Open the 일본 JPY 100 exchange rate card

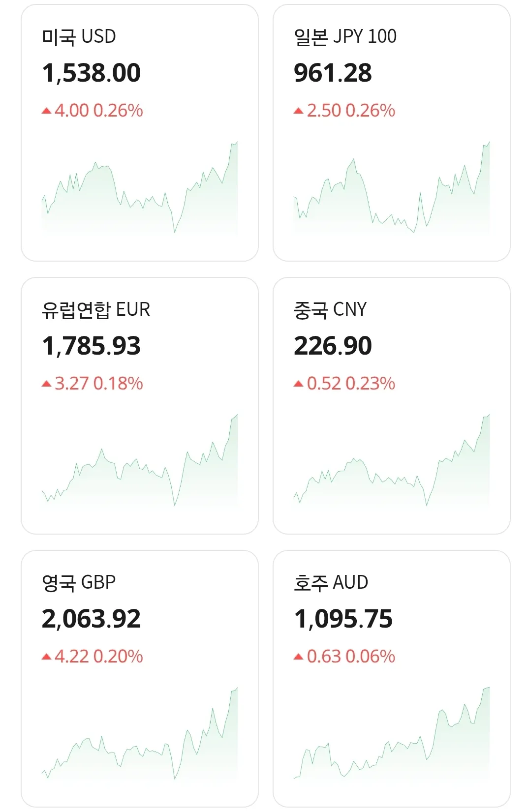(x=392, y=133)
